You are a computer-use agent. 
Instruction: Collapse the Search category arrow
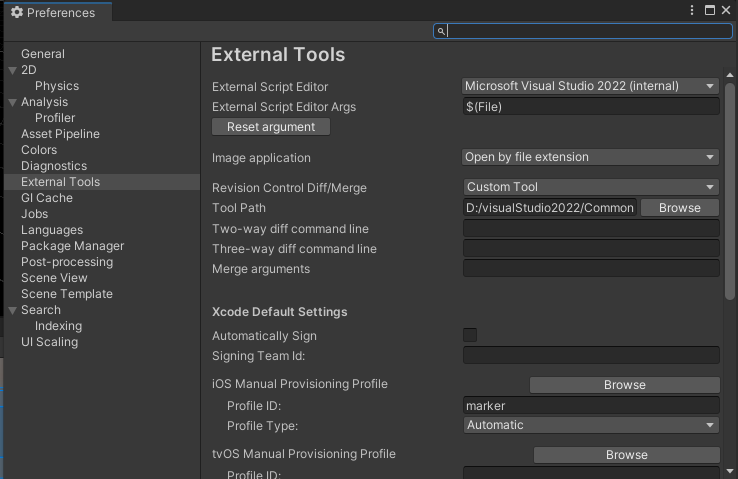12,310
